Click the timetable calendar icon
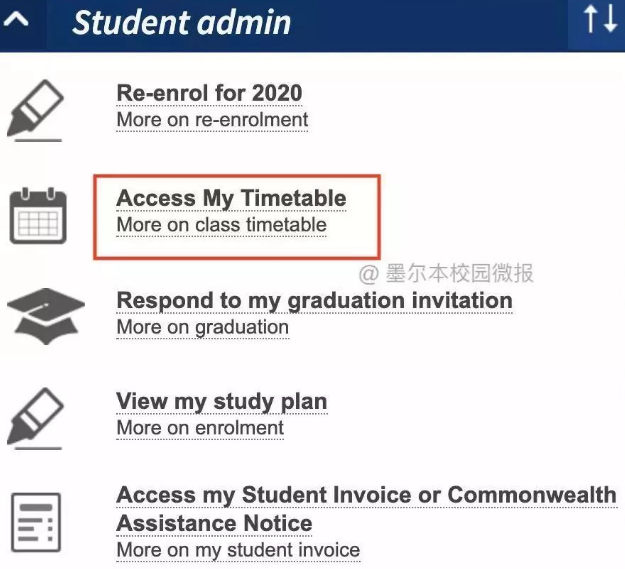Image resolution: width=625 pixels, height=569 pixels. [x=38, y=216]
